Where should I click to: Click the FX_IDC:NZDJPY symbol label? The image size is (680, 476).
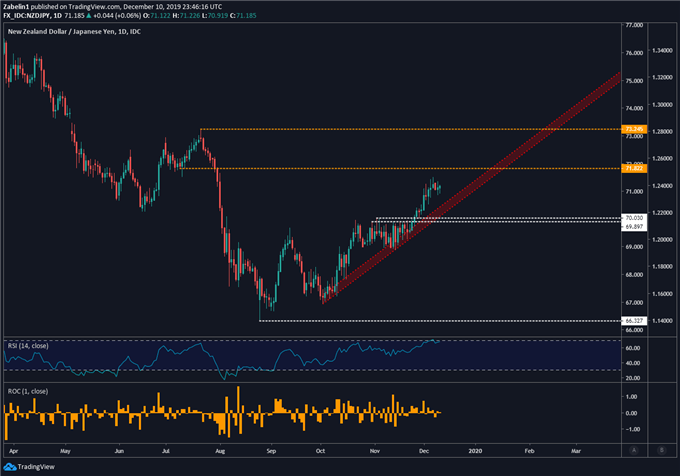(x=26, y=16)
